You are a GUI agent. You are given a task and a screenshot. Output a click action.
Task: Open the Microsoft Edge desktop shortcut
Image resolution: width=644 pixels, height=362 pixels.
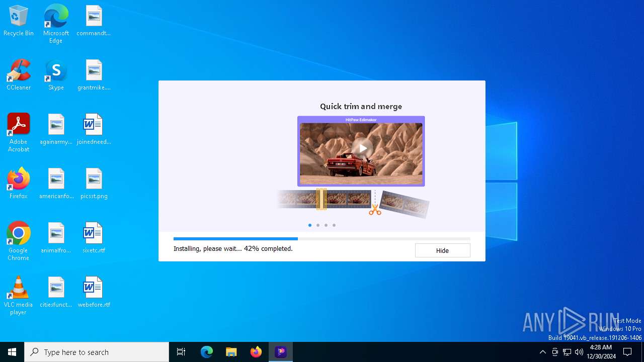point(56,24)
